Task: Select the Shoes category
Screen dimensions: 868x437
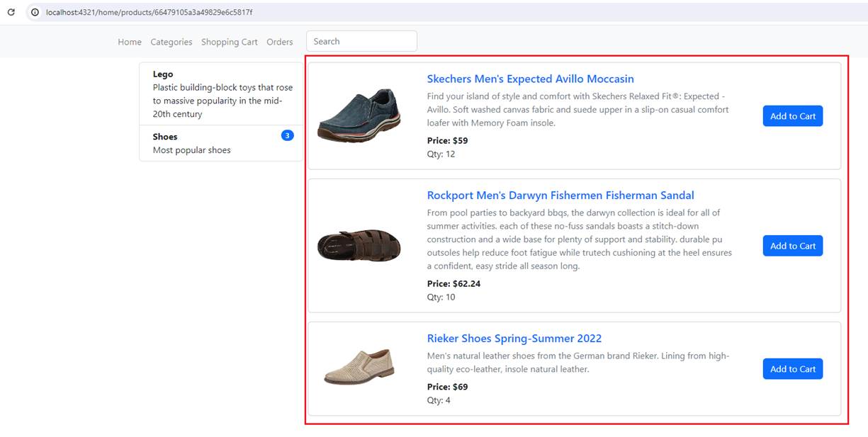Action: [221, 143]
